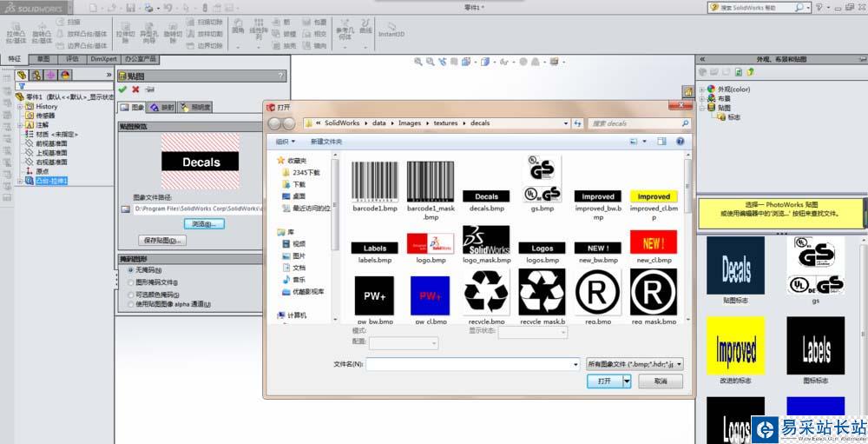Open PropertyManager tab icon
The width and height of the screenshot is (868, 444).
coord(36,75)
